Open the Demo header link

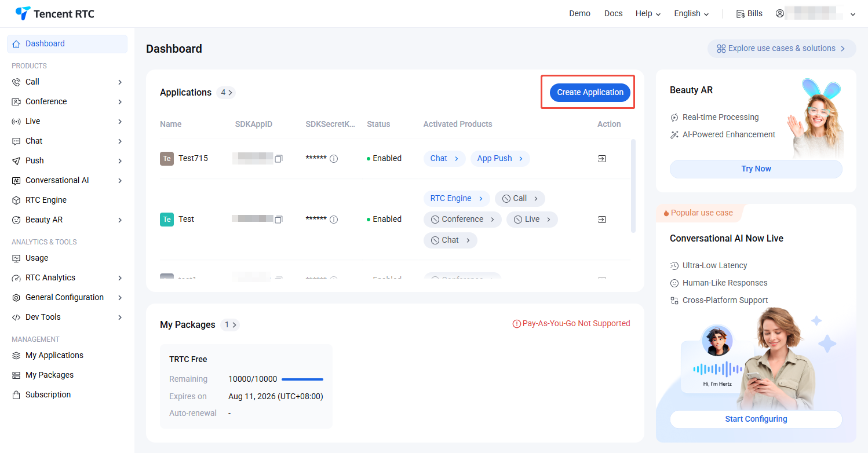point(579,13)
